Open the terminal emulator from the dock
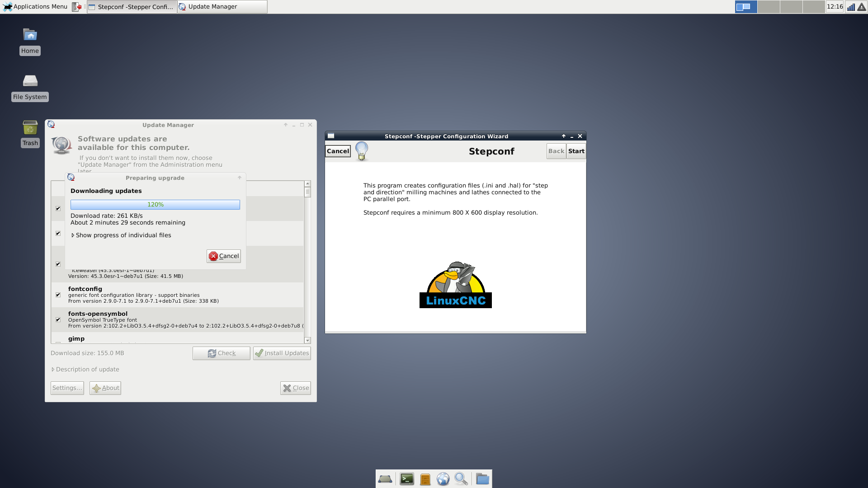Viewport: 868px width, 488px height. (x=406, y=479)
